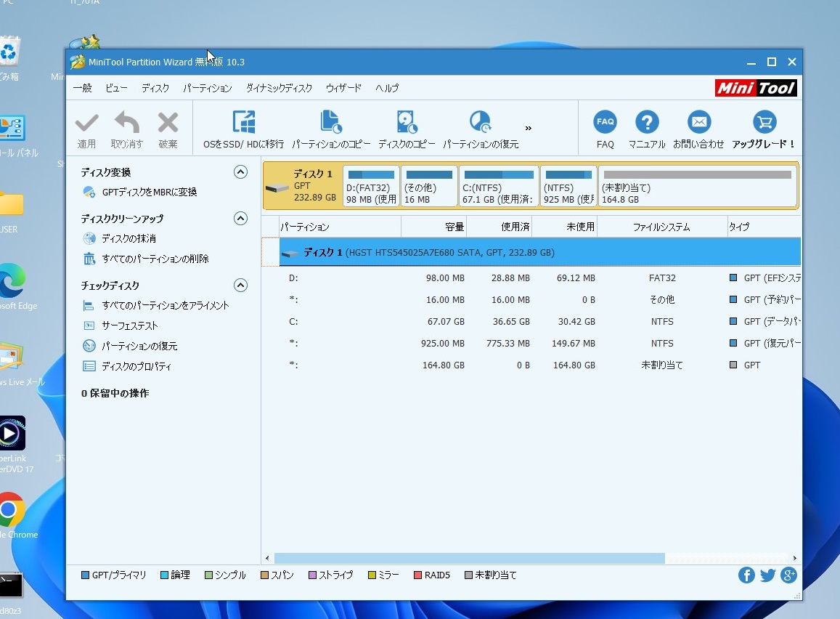Screen dimensions: 840x619
Task: Click the アップグレード！ cart icon
Action: pos(764,123)
